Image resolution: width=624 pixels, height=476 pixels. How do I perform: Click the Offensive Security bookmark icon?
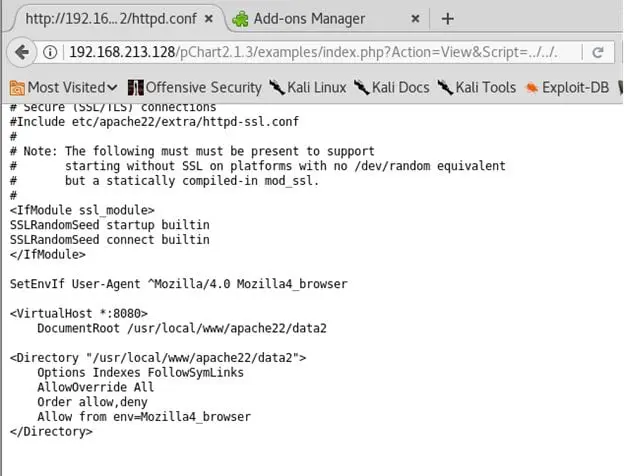pos(134,87)
